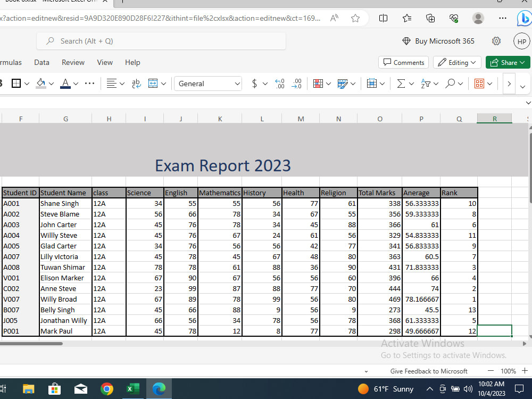This screenshot has width=532, height=399.
Task: Click Give Feedback to Microsoft
Action: point(429,371)
